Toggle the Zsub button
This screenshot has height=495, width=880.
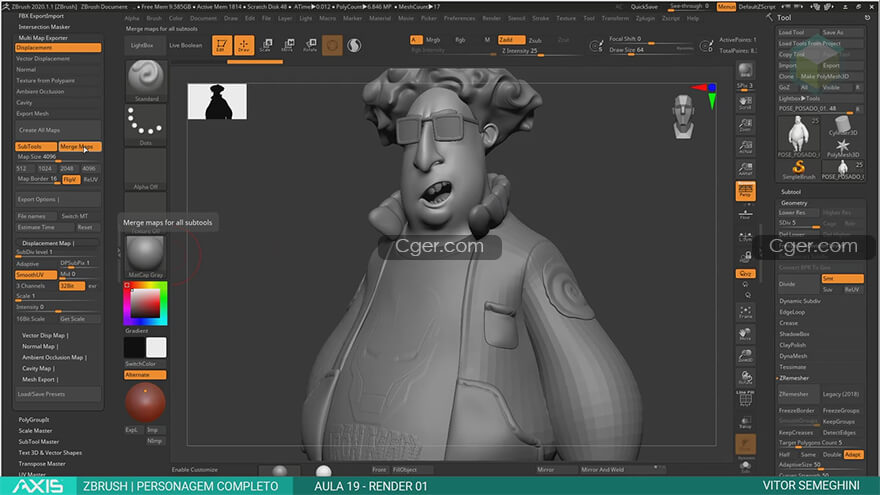click(535, 40)
